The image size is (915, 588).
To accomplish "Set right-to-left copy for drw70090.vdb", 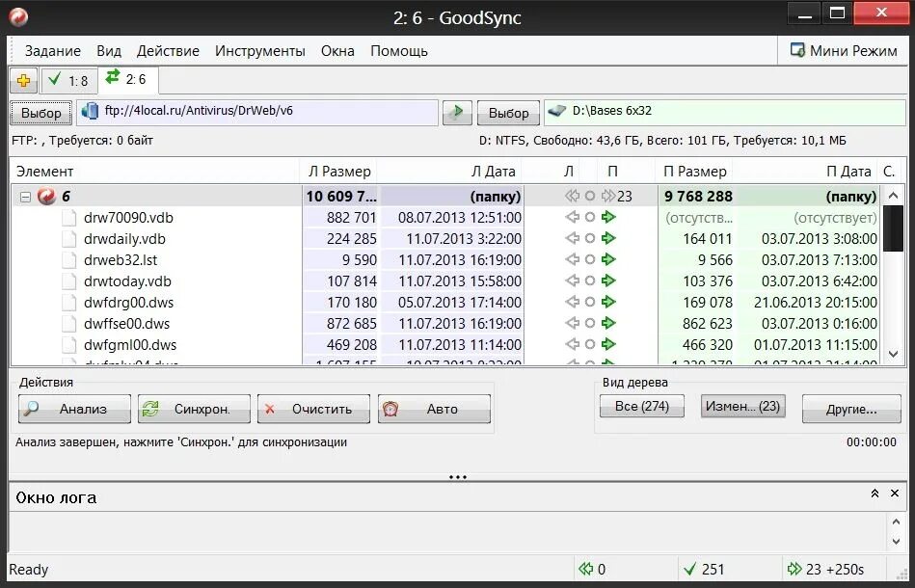I will (573, 218).
